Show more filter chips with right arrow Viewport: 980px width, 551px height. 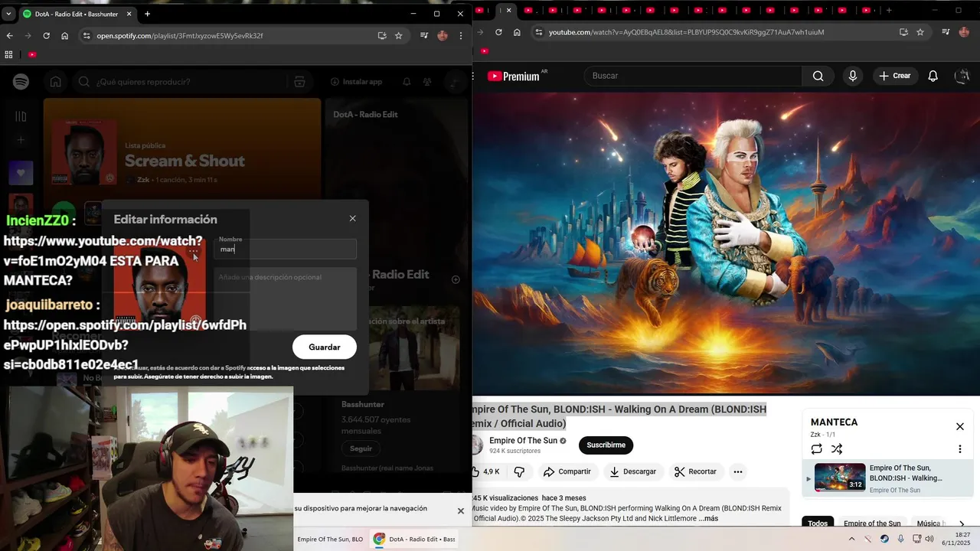click(962, 524)
